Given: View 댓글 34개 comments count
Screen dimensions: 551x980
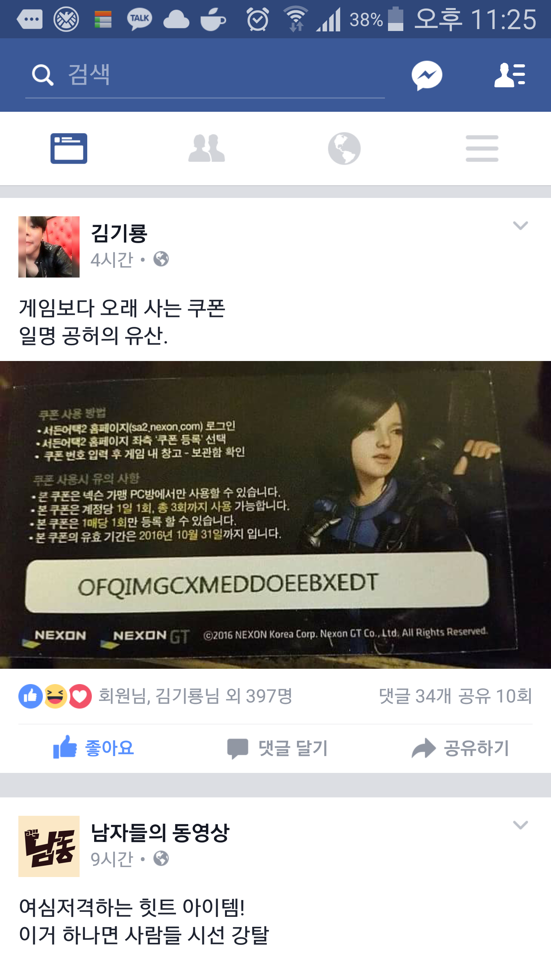Looking at the screenshot, I should [415, 696].
